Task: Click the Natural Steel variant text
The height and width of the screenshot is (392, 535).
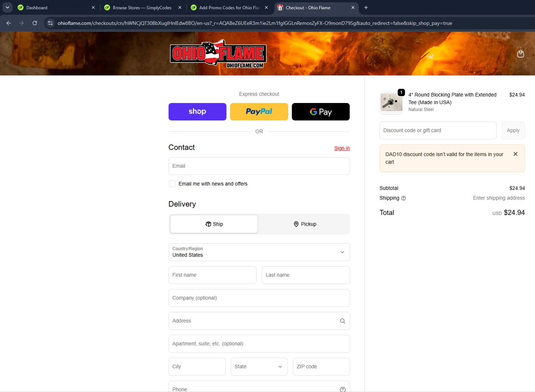Action: 421,110
